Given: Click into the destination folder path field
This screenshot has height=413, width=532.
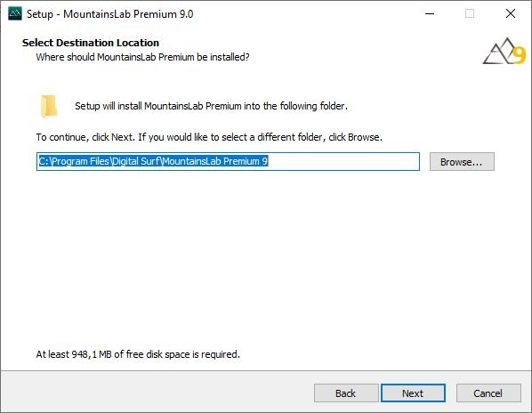Looking at the screenshot, I should 228,161.
